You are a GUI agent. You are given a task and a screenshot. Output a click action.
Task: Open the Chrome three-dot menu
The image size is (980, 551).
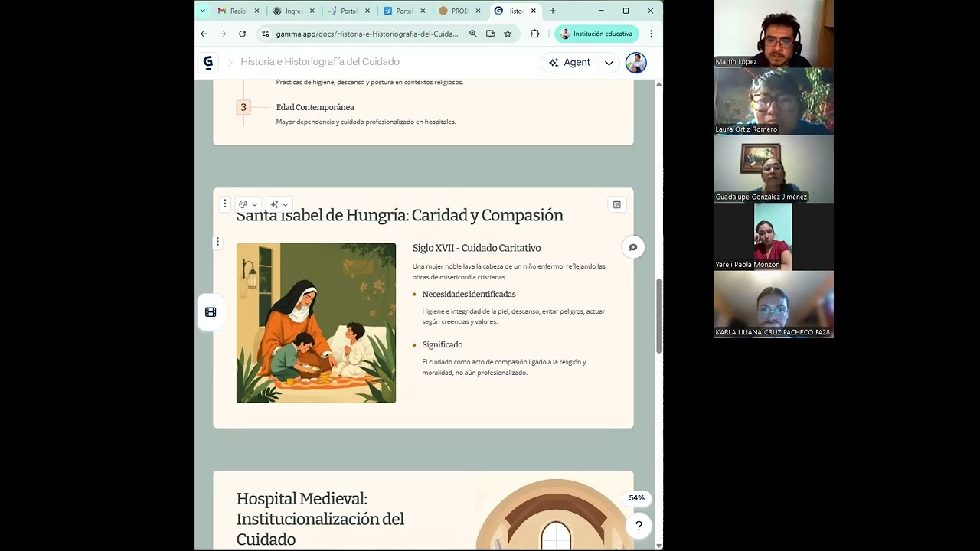click(x=651, y=34)
